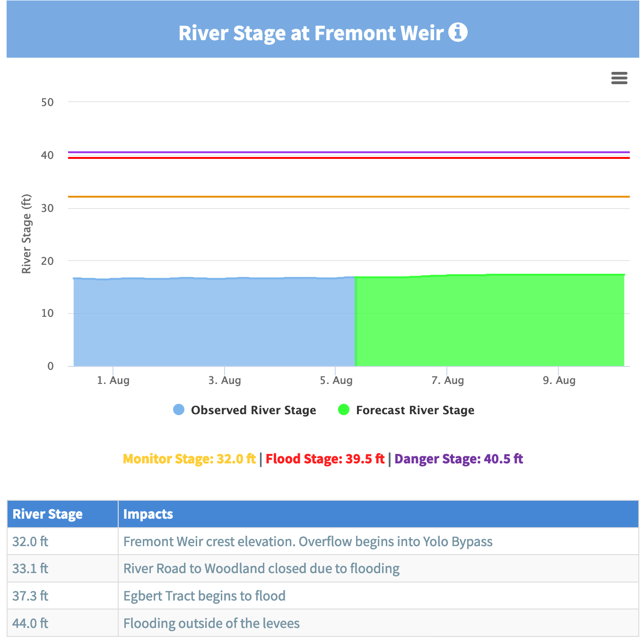Click the Monitor Stage: 32.0 ft text

pos(189,459)
